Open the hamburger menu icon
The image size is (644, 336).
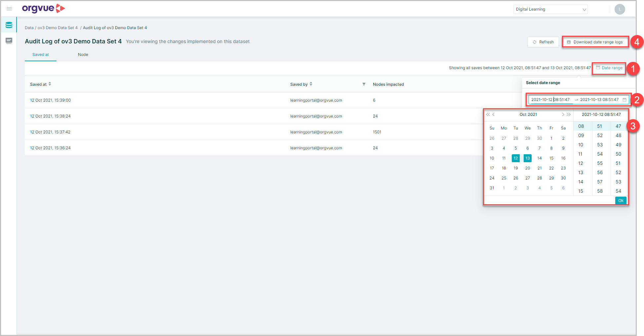pos(9,9)
